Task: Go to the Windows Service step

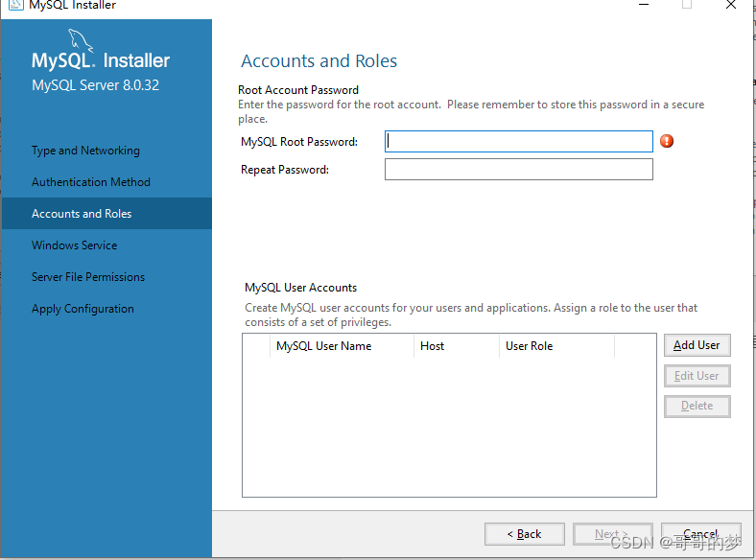Action: 74,245
